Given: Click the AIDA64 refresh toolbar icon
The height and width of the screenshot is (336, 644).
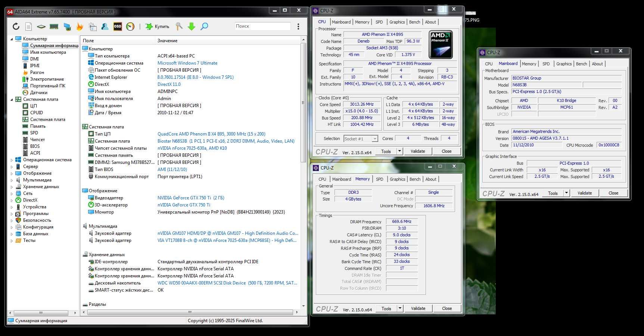Looking at the screenshot, I should [x=16, y=26].
